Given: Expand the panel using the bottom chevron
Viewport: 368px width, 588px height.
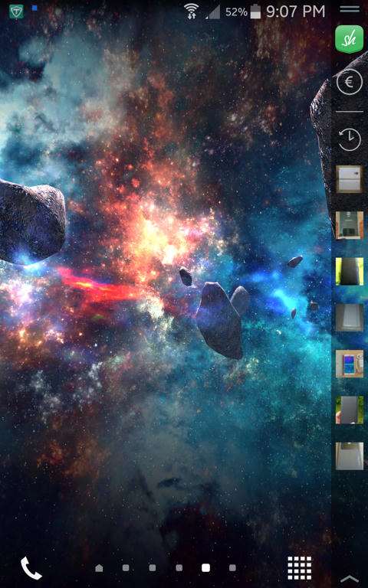Looking at the screenshot, I should pos(350,579).
